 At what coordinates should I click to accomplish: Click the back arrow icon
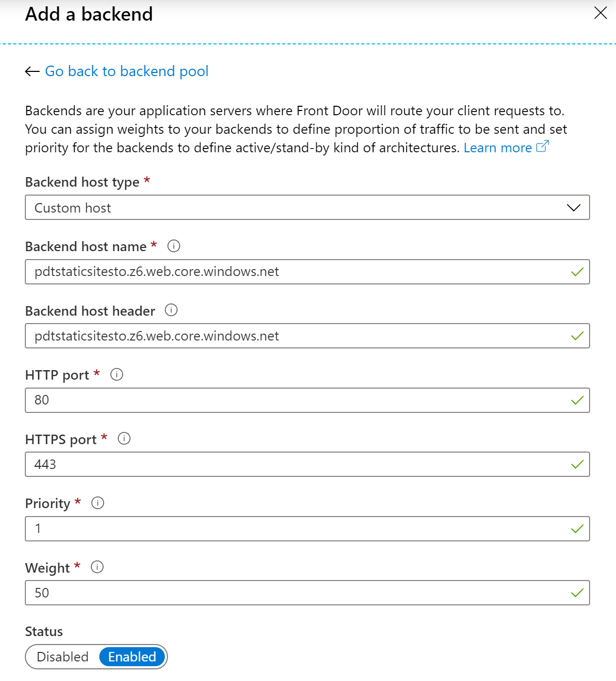coord(32,71)
